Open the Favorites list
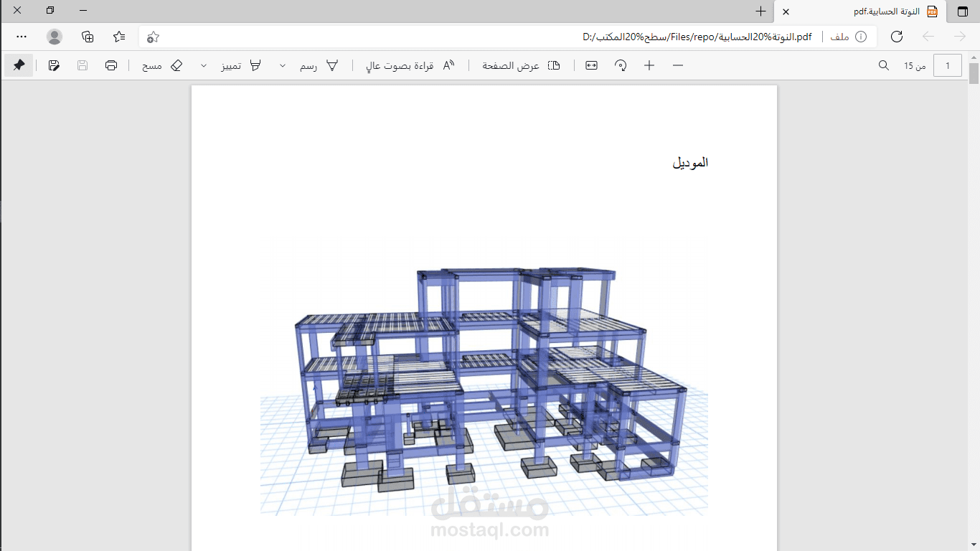Image resolution: width=980 pixels, height=551 pixels. (119, 37)
